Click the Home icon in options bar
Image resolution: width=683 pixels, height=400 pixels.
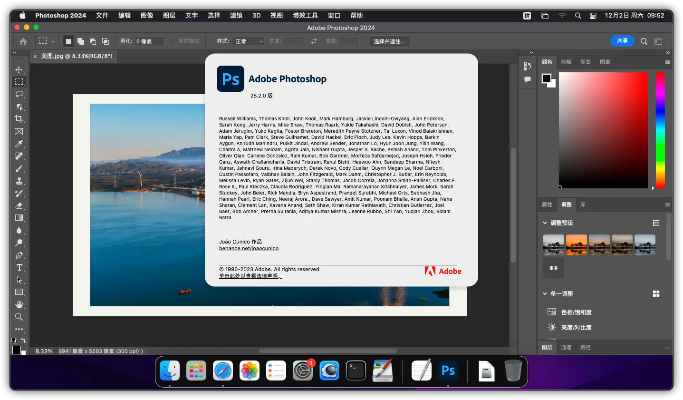coord(21,41)
